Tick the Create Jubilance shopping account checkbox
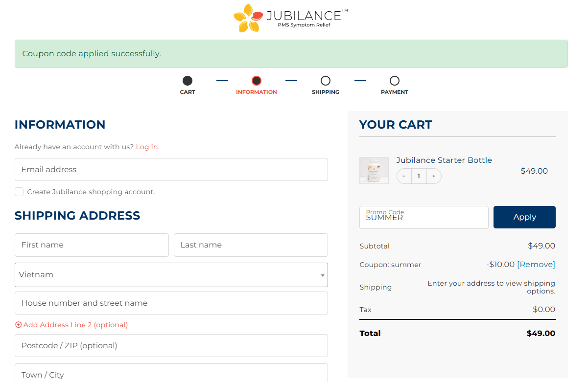Image resolution: width=588 pixels, height=382 pixels. (19, 192)
